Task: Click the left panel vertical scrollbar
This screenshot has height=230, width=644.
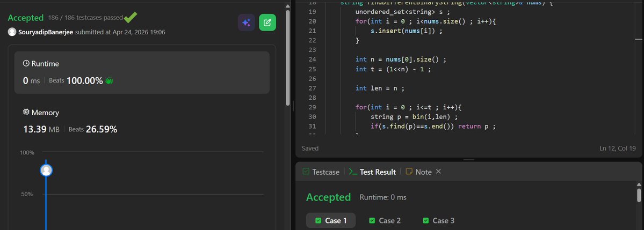Action: (x=288, y=57)
